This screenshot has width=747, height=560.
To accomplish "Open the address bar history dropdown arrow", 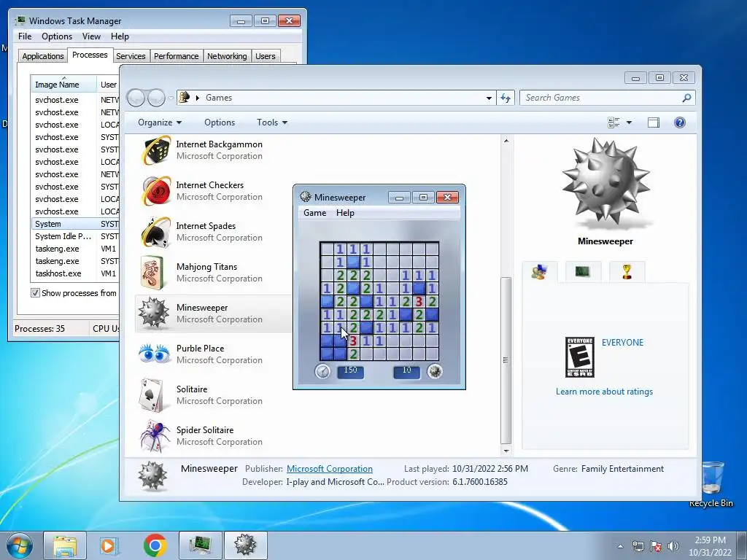I will (x=489, y=98).
